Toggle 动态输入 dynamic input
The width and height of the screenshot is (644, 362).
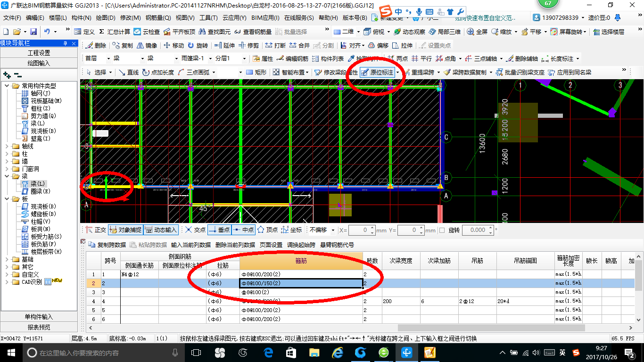pyautogui.click(x=160, y=230)
